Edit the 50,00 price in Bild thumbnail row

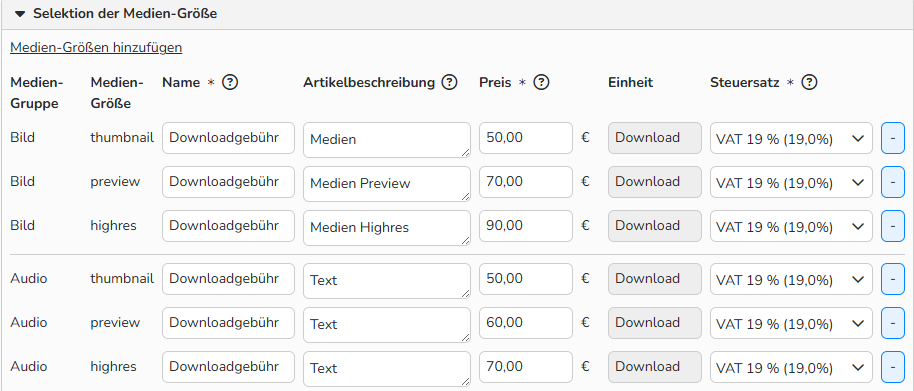526,138
